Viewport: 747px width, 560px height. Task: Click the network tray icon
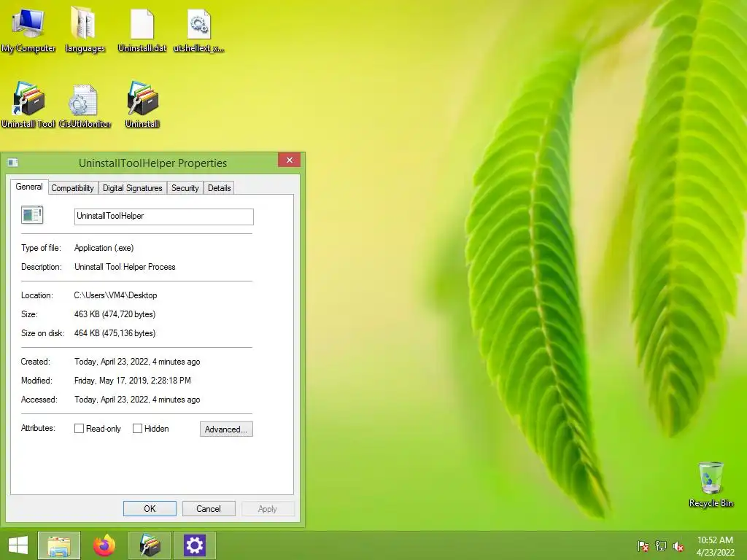[x=661, y=545]
